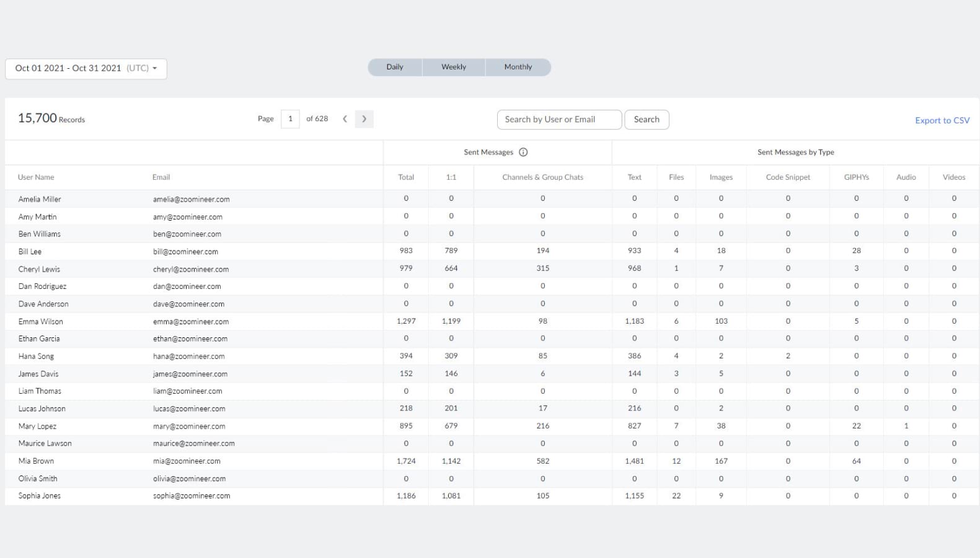The height and width of the screenshot is (558, 980).
Task: Click the page number input box
Action: point(290,119)
